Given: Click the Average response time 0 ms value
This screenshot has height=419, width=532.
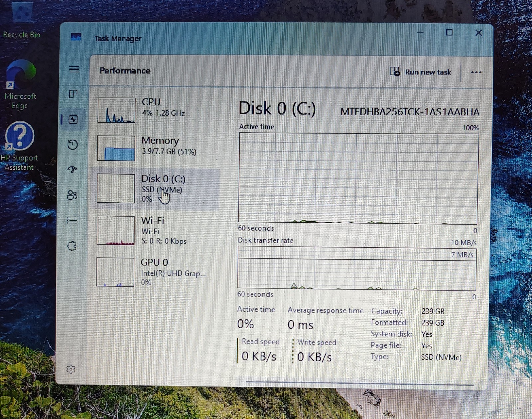Looking at the screenshot, I should pyautogui.click(x=301, y=325).
